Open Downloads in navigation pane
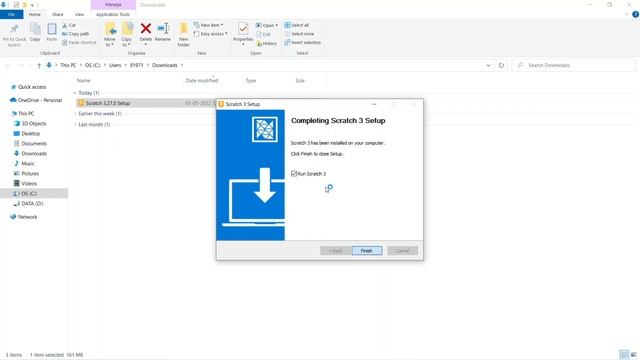The image size is (640, 360). [34, 153]
